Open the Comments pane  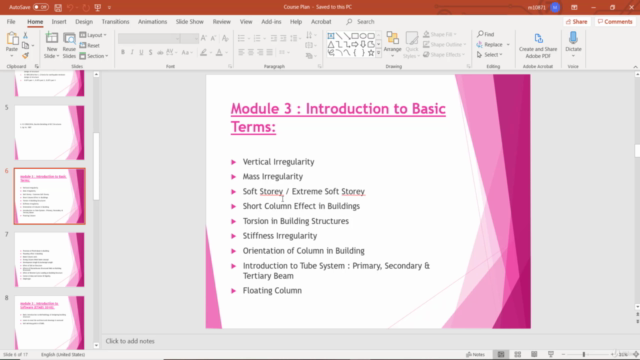[615, 22]
